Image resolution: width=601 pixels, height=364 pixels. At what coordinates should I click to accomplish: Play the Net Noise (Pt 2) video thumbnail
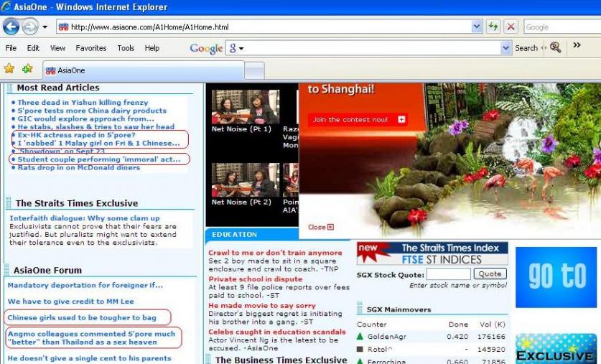tap(246, 180)
